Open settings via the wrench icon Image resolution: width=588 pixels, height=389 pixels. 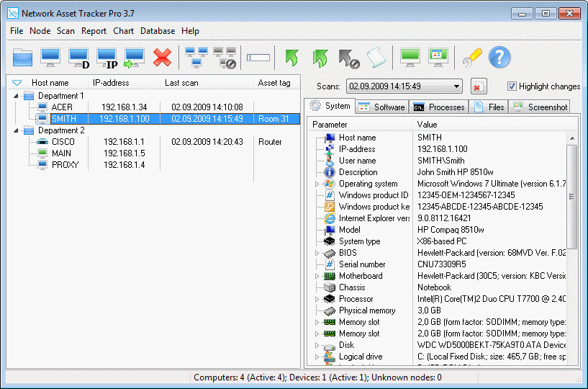point(471,58)
